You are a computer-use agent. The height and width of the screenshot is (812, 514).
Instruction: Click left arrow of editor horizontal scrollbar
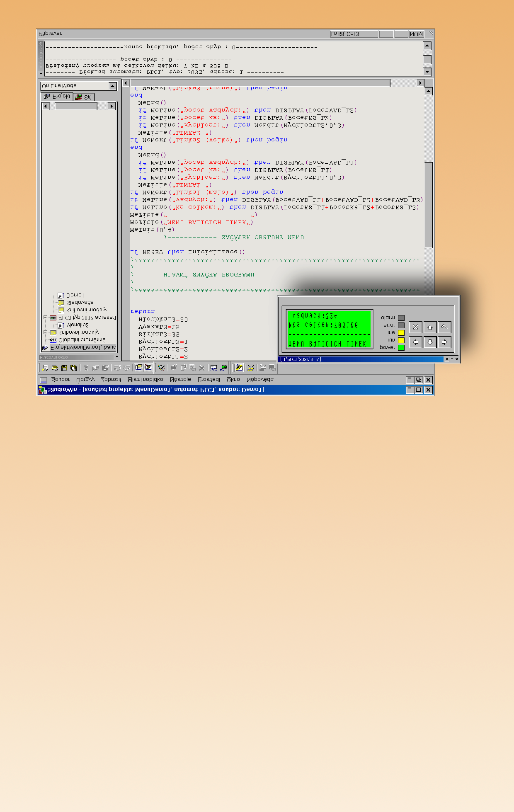[126, 83]
